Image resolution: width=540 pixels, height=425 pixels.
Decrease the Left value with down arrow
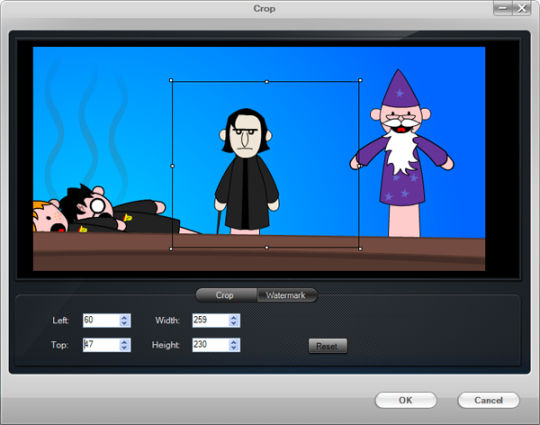point(124,323)
